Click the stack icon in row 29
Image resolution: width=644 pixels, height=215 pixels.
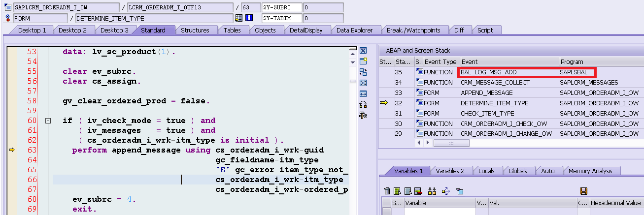pos(420,134)
